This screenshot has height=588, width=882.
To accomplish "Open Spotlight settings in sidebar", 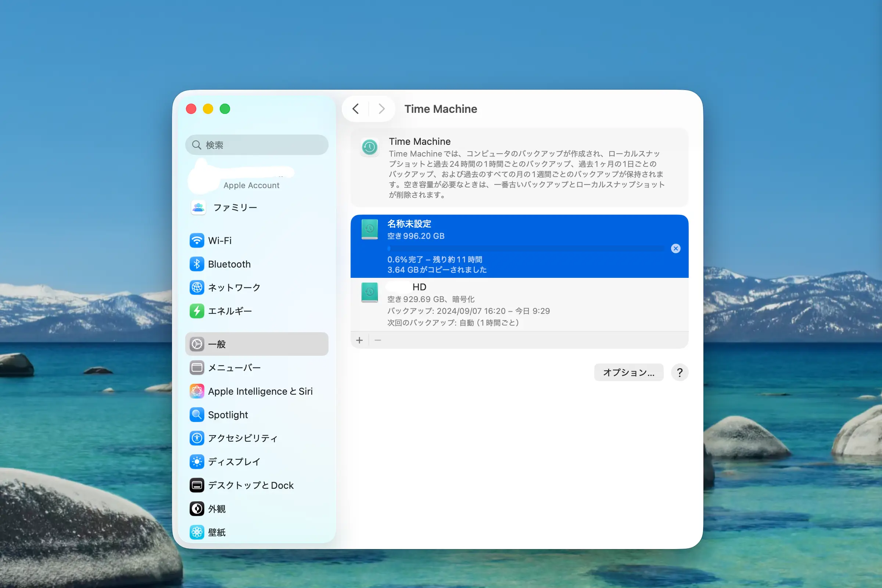I will click(x=227, y=415).
